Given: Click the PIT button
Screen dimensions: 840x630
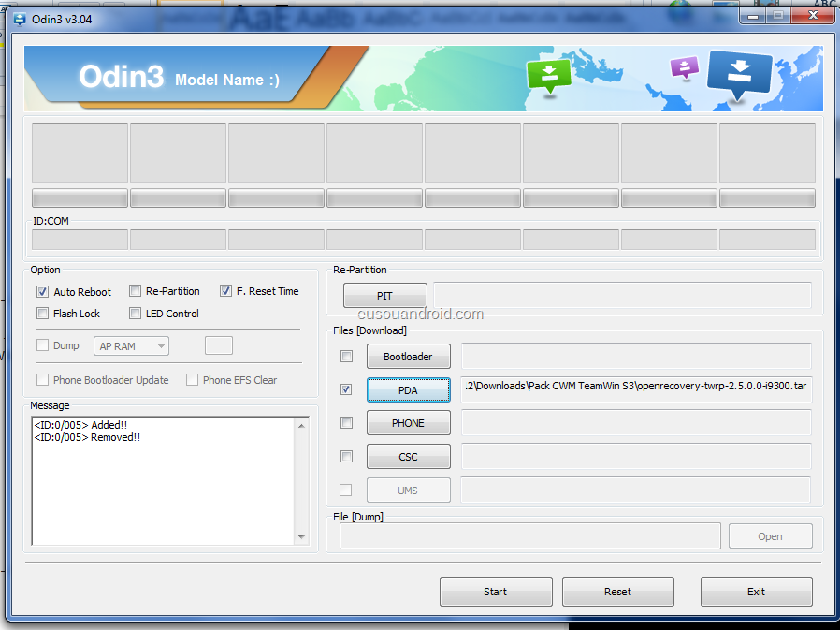Looking at the screenshot, I should 385,296.
